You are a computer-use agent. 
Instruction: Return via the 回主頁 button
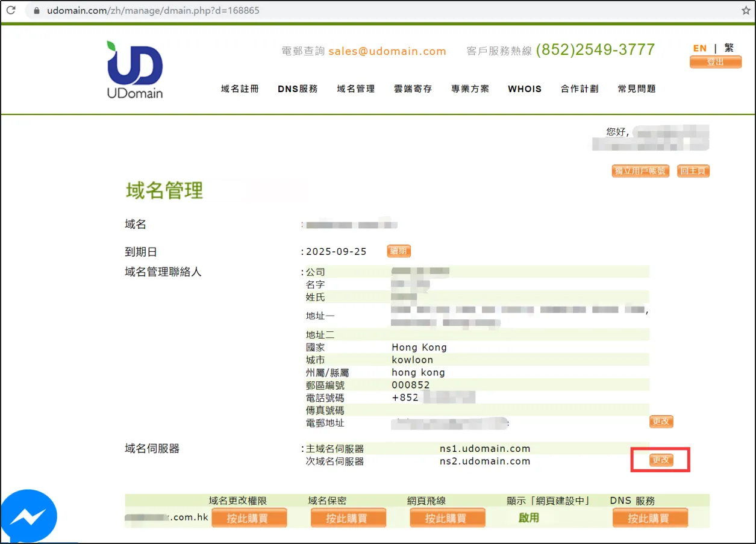pyautogui.click(x=693, y=171)
